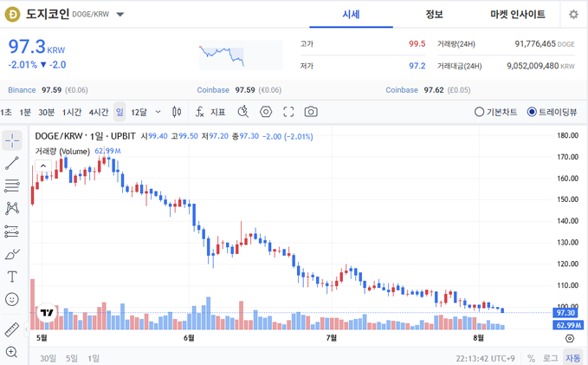Select the crosshair cursor tool

pos(12,140)
